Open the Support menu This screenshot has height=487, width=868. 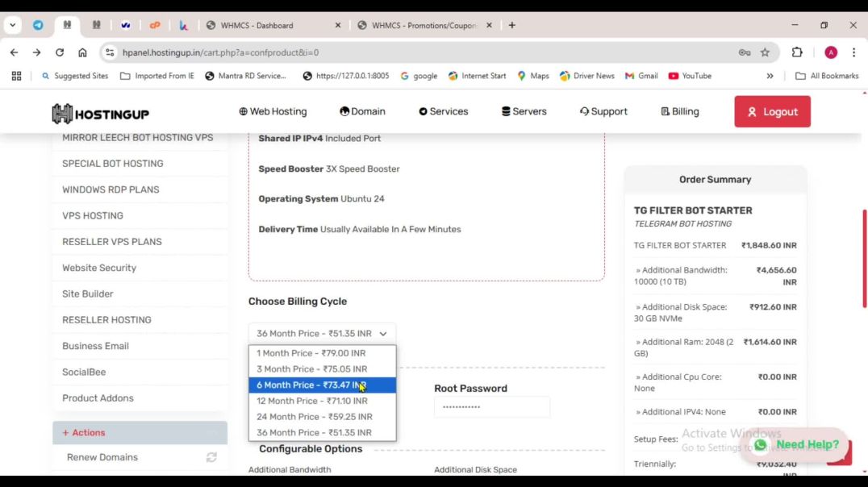click(x=603, y=111)
